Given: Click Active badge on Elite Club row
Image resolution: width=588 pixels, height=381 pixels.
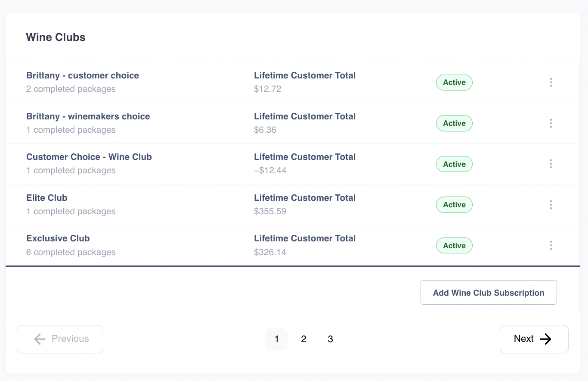Looking at the screenshot, I should click(x=454, y=205).
